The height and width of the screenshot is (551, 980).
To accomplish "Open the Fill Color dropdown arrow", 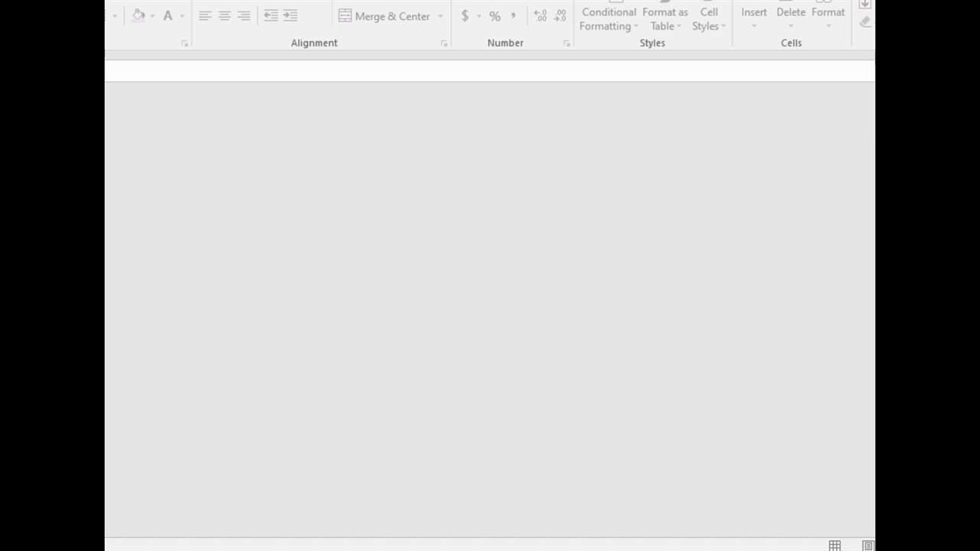I will pyautogui.click(x=152, y=16).
